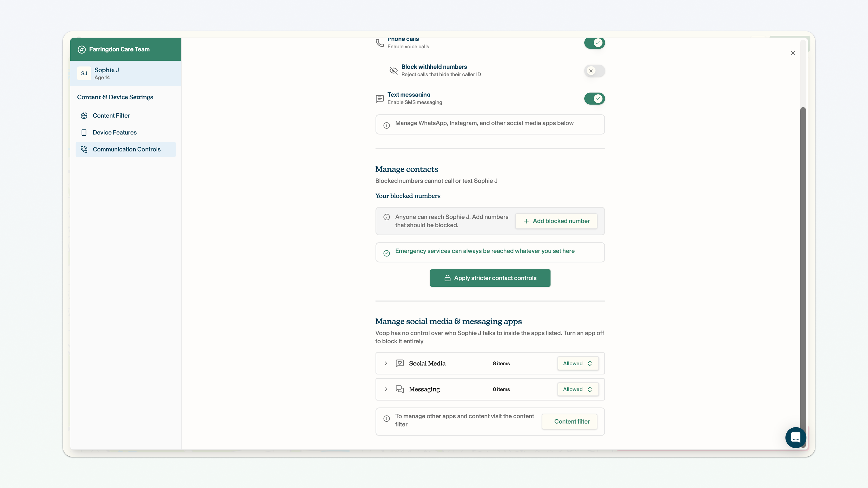
Task: Click the Device Features phone icon
Action: pos(84,133)
